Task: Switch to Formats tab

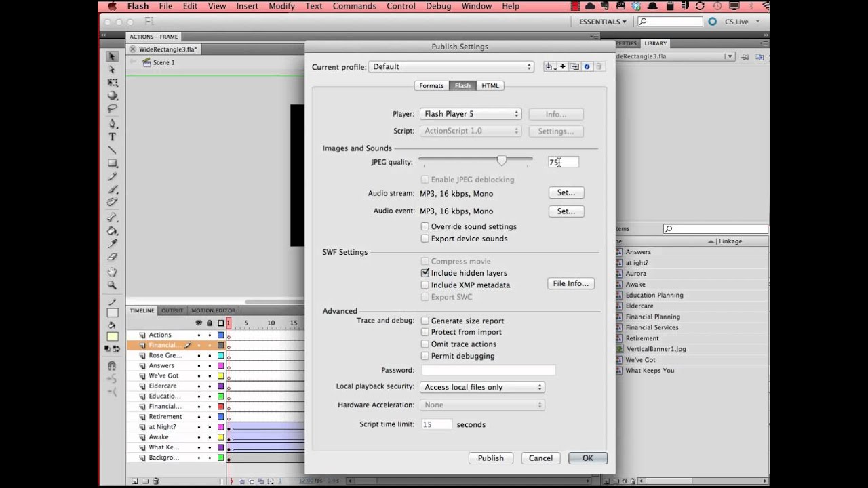Action: tap(431, 85)
